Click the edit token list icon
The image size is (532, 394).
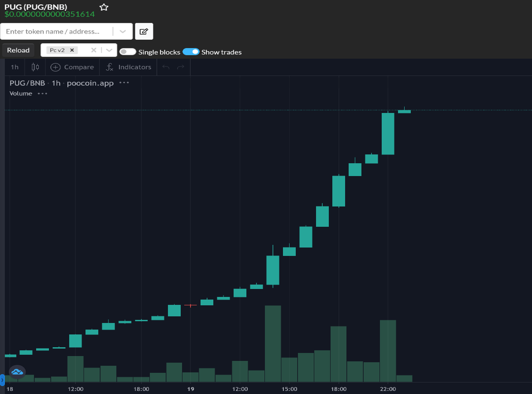[x=144, y=32]
